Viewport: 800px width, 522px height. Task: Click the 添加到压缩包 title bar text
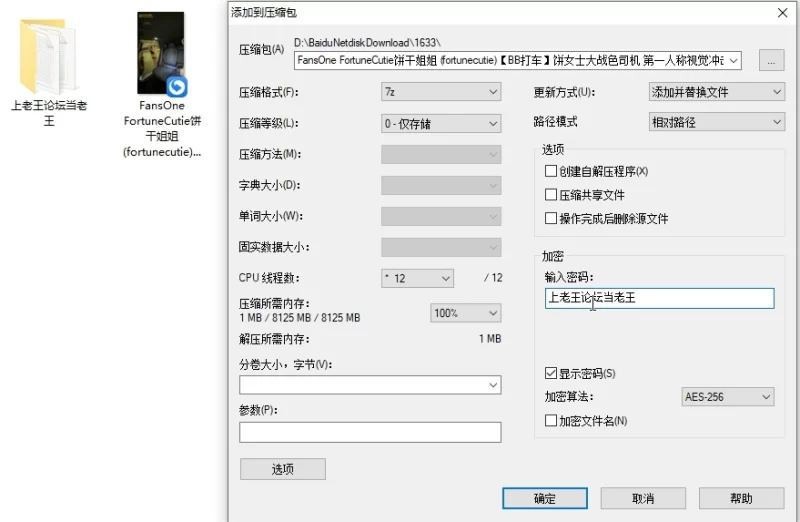[x=264, y=13]
